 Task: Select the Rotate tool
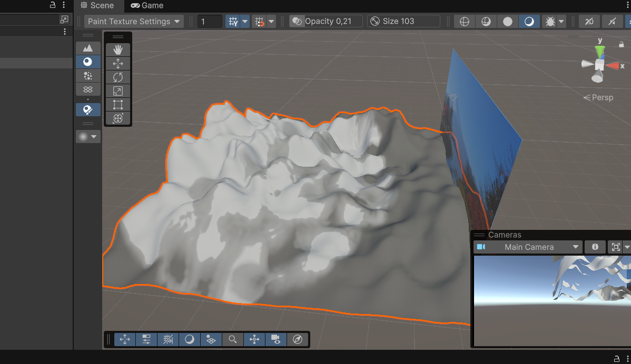118,77
